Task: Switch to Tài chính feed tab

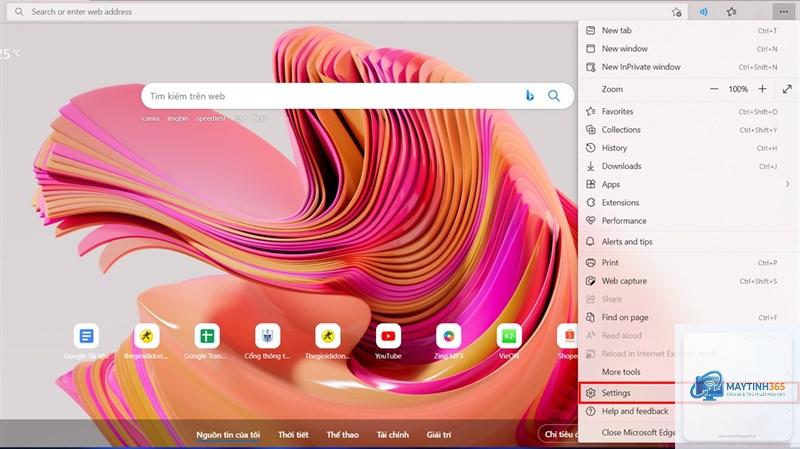Action: tap(392, 435)
